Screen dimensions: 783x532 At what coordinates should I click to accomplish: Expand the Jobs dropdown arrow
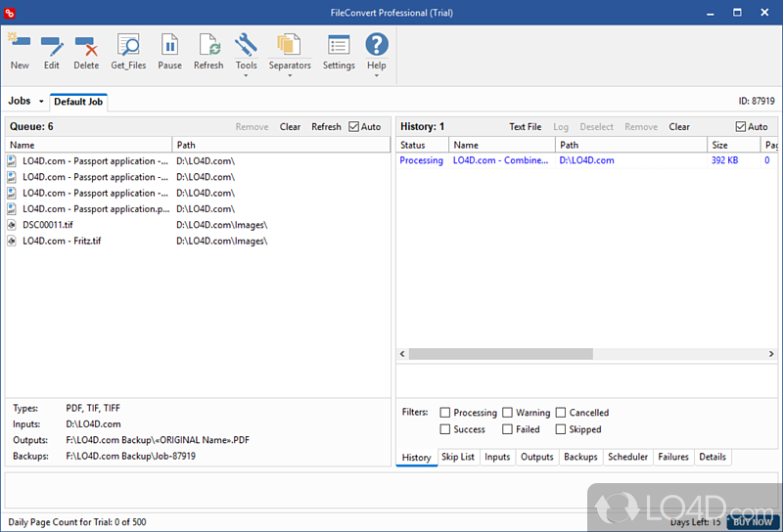click(x=41, y=102)
